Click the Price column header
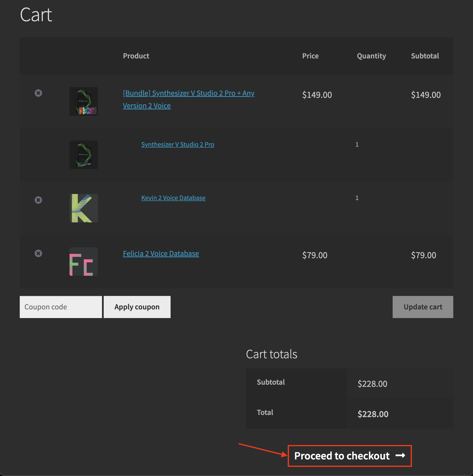Screen dimensions: 473x476 310,56
